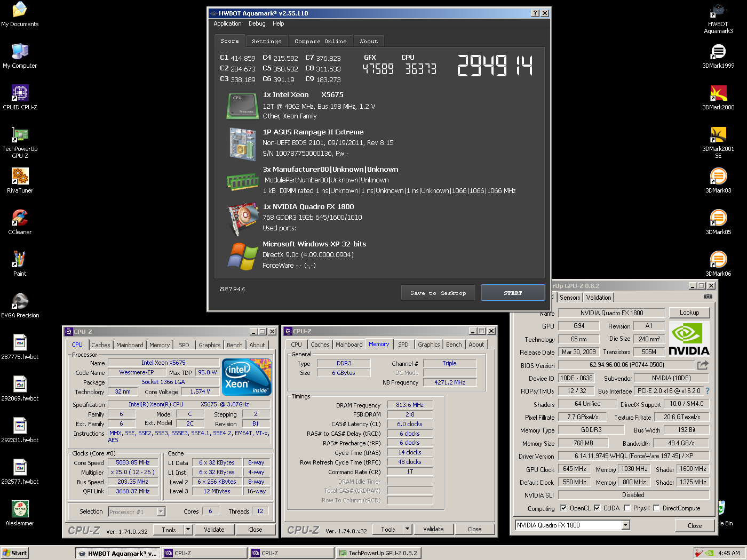Viewport: 747px width, 560px height.
Task: Switch to the About tab in Aquamark
Action: pos(368,41)
